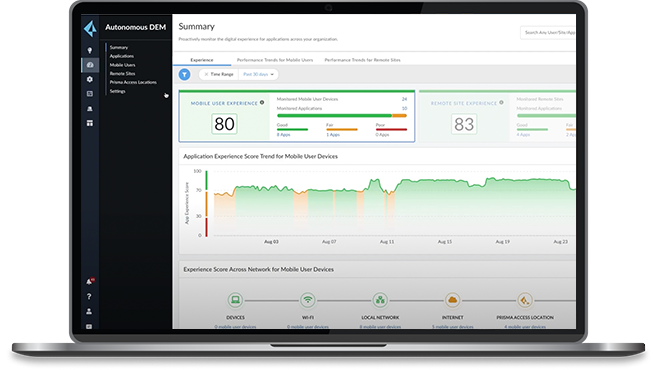Click the monitored applications green-orange progress bar
Screen dimensions: 657x370
[x=341, y=116]
